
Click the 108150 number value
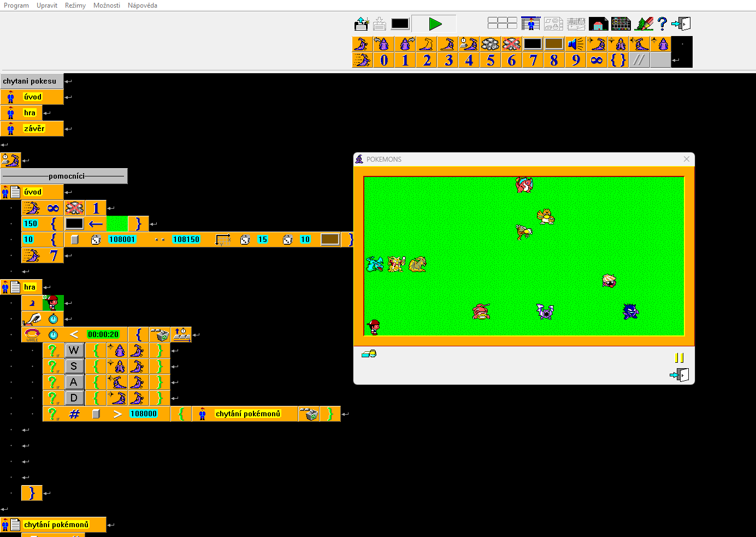point(186,240)
